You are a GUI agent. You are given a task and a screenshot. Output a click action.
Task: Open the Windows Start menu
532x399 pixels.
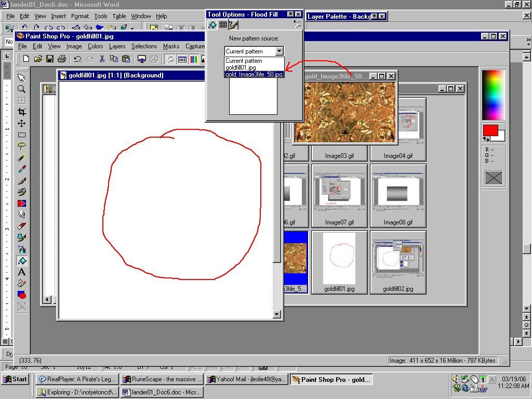click(x=15, y=379)
